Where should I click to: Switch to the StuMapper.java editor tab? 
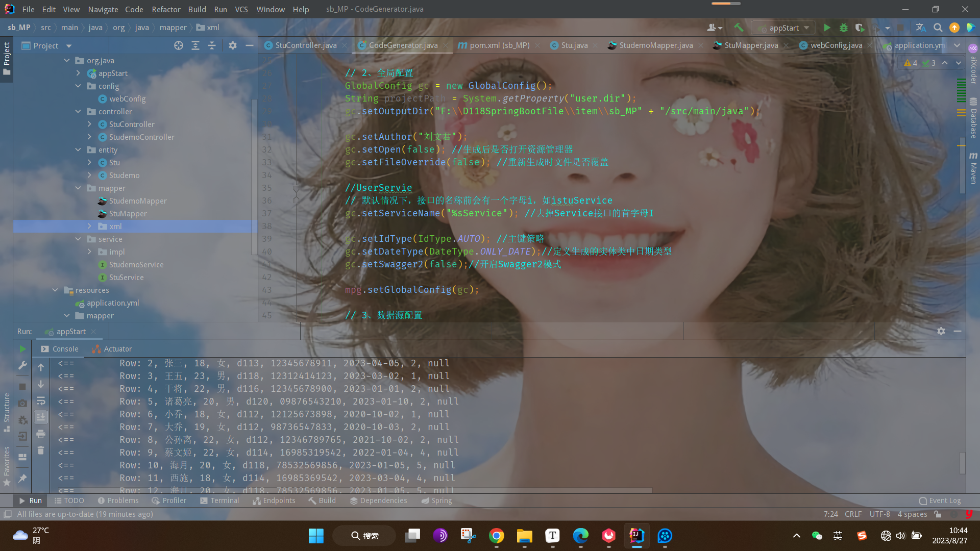coord(750,45)
